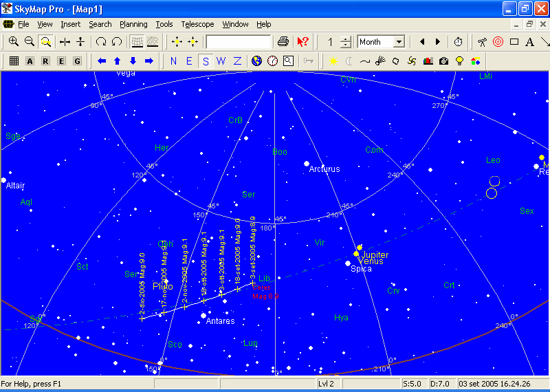Image resolution: width=550 pixels, height=392 pixels.
Task: Open the Month time-step dropdown
Action: pyautogui.click(x=399, y=42)
